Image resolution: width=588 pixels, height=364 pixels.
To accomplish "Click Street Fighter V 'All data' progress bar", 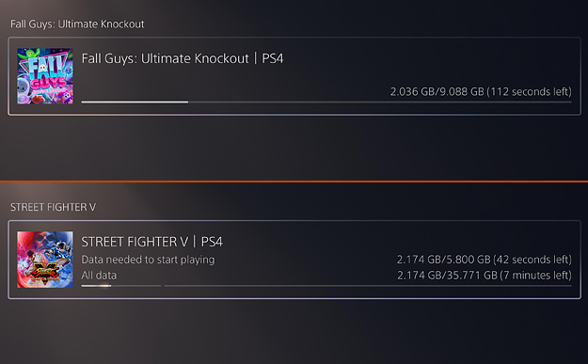I will tap(368, 286).
